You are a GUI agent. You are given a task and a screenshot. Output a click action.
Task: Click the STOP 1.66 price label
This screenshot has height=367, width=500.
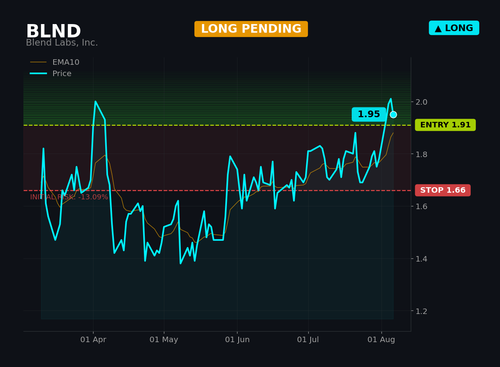(x=443, y=190)
